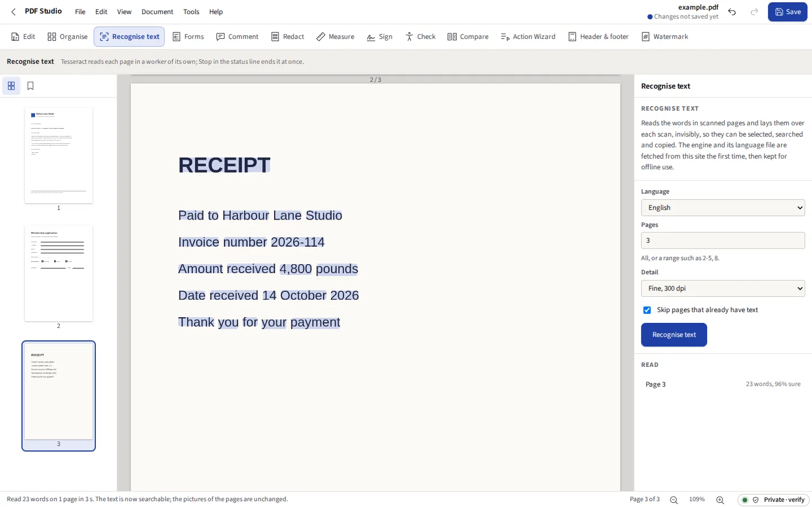Zoom out with the minus magnifier
Screen dimensions: 812x508
coord(673,500)
